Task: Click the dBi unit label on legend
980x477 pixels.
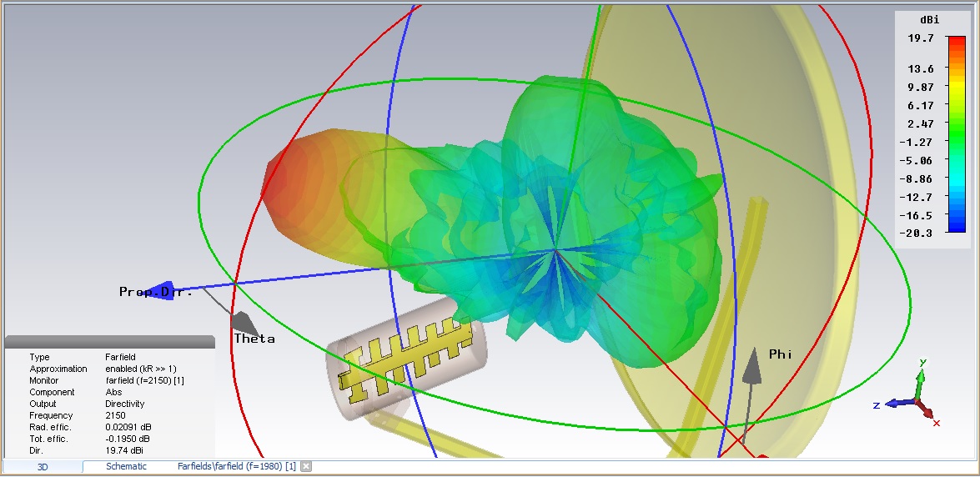Action: pyautogui.click(x=930, y=20)
